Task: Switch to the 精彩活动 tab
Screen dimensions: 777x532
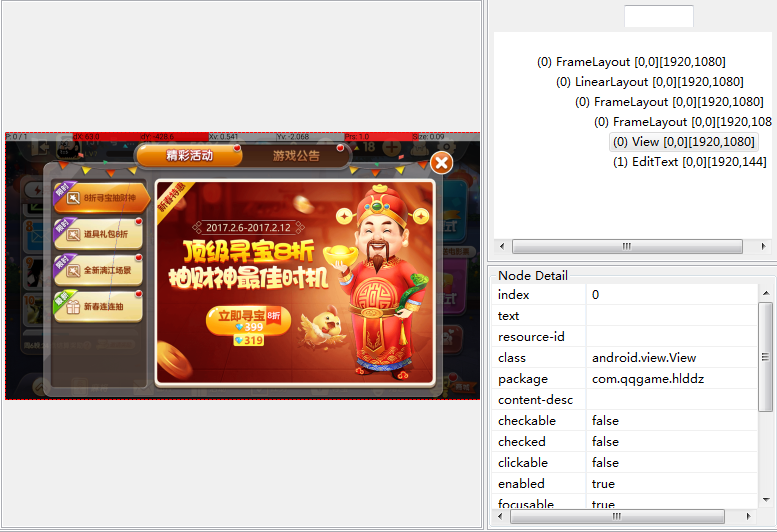Action: point(189,156)
